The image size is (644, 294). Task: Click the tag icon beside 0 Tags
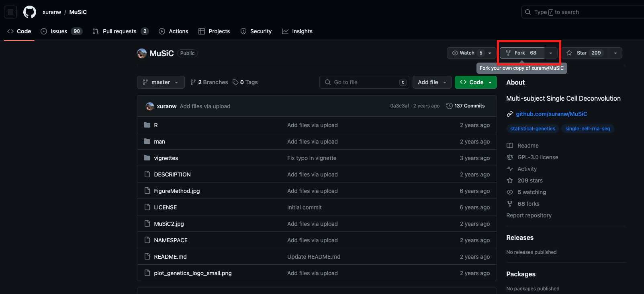point(236,82)
